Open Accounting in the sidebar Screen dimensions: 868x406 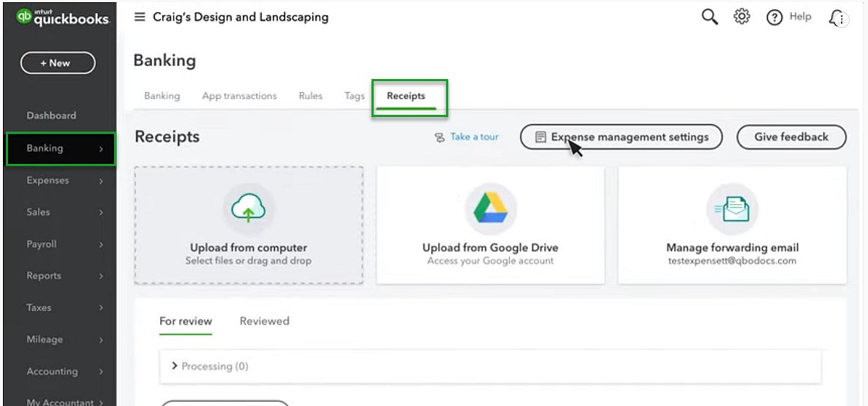52,372
